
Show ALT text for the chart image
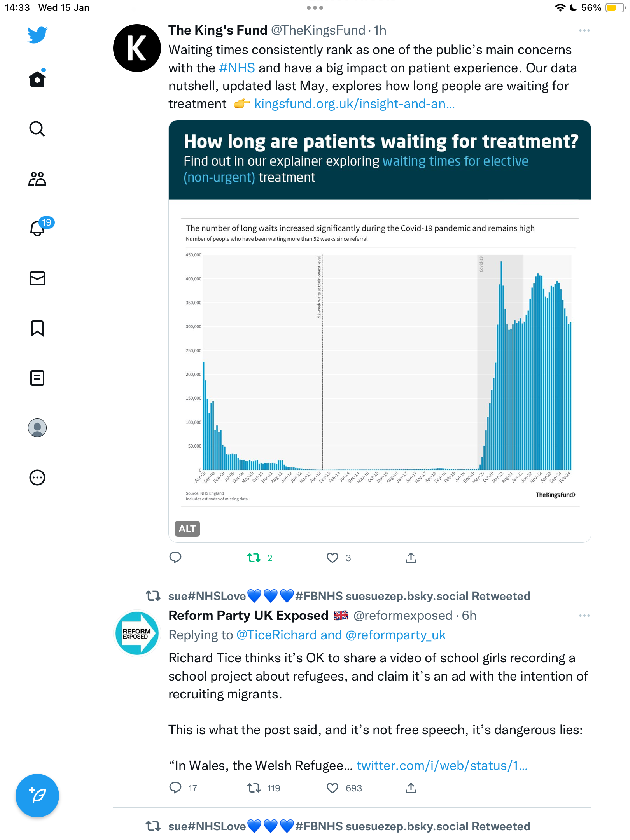coord(187,529)
